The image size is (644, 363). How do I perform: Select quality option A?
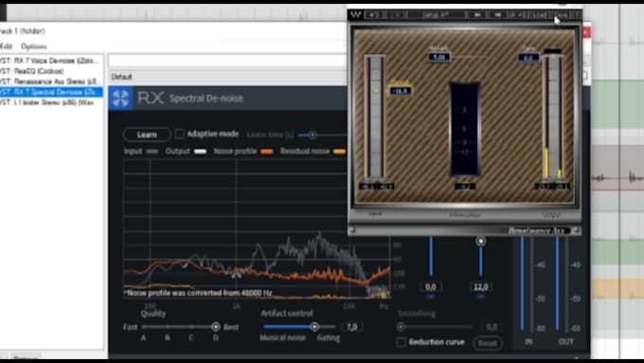(143, 337)
